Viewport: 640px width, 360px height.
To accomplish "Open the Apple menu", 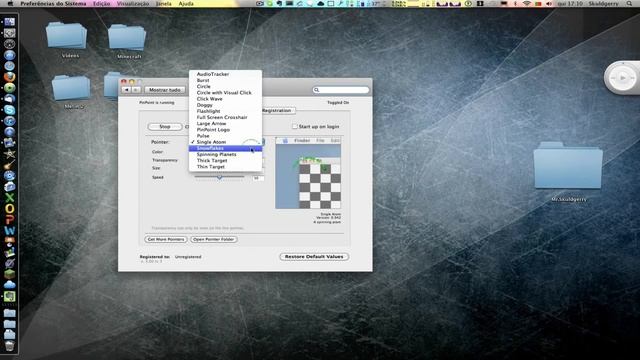I will [x=11, y=4].
